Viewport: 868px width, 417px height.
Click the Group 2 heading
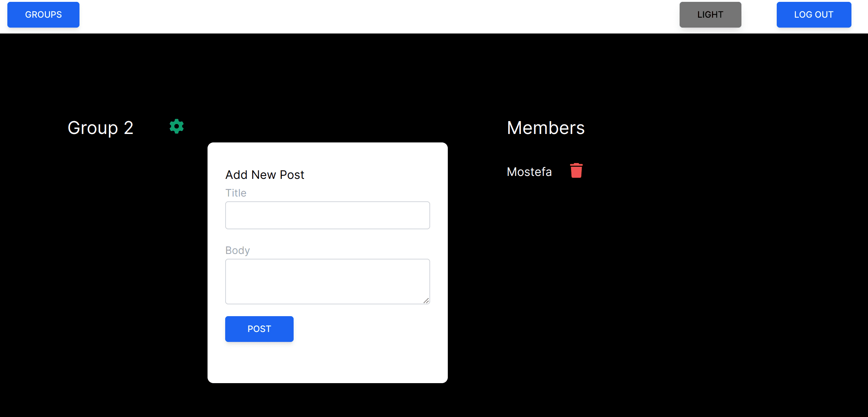pyautogui.click(x=100, y=128)
